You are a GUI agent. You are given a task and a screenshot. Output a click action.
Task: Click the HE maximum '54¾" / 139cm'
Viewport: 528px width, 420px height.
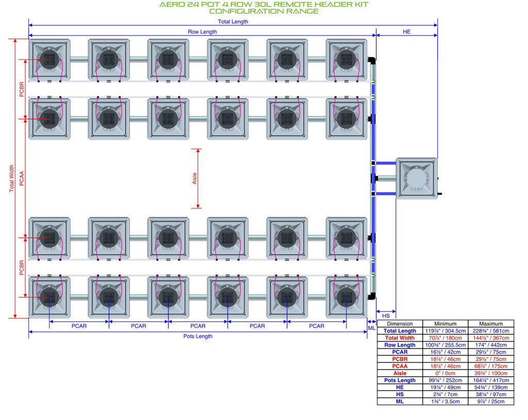491,387
